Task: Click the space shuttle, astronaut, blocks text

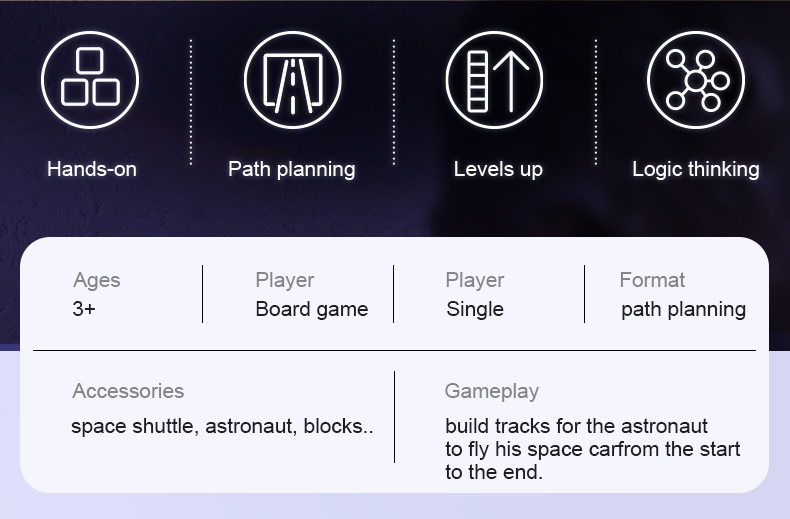Action: click(222, 426)
